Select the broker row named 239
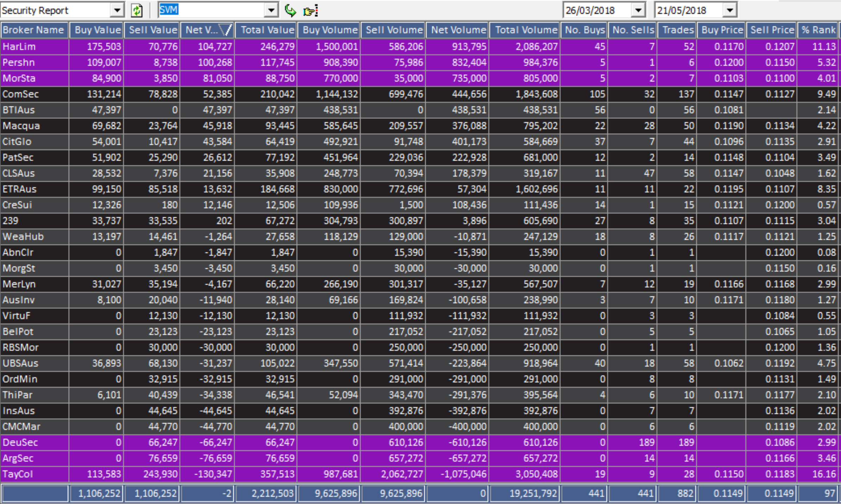The width and height of the screenshot is (841, 504). pyautogui.click(x=34, y=221)
